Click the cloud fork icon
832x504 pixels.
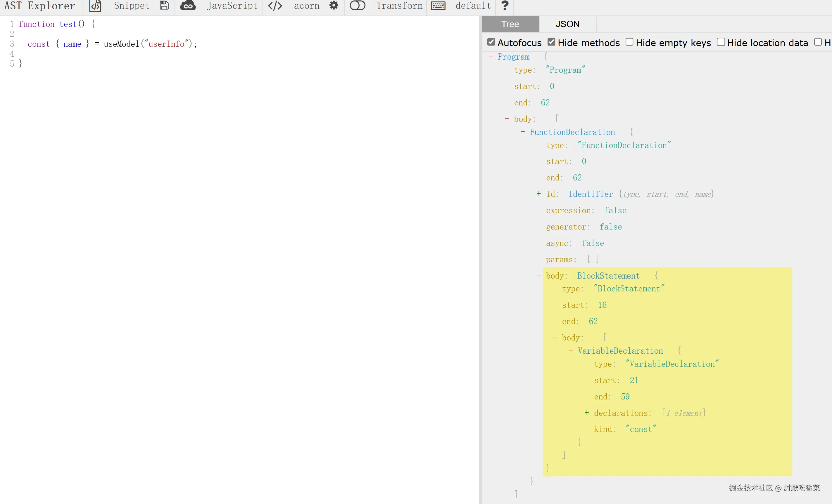188,6
